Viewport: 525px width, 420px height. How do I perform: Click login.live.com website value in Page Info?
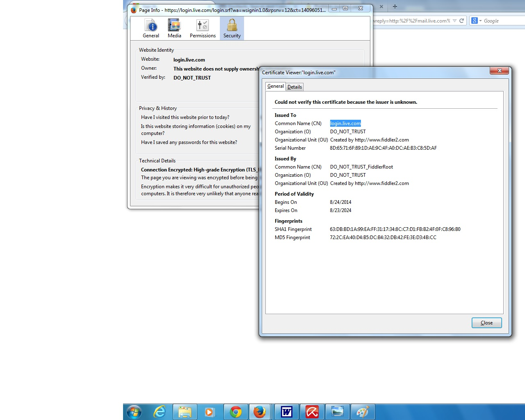pyautogui.click(x=189, y=60)
